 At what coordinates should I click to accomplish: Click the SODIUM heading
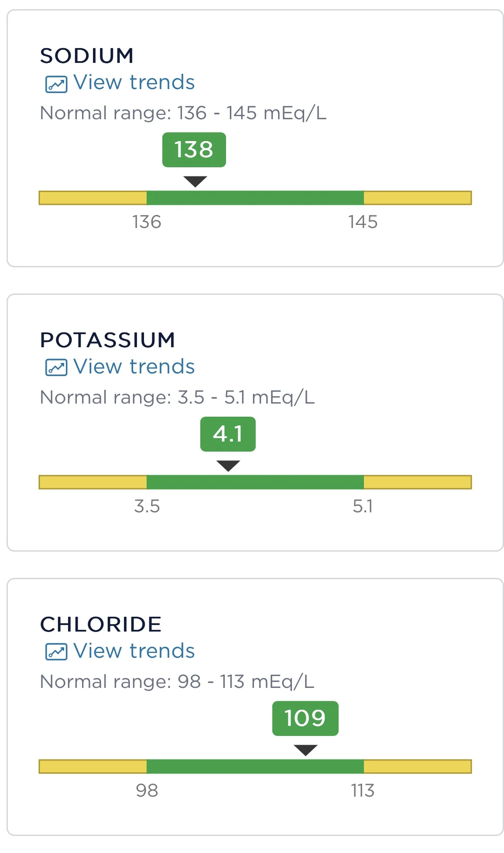(x=87, y=56)
